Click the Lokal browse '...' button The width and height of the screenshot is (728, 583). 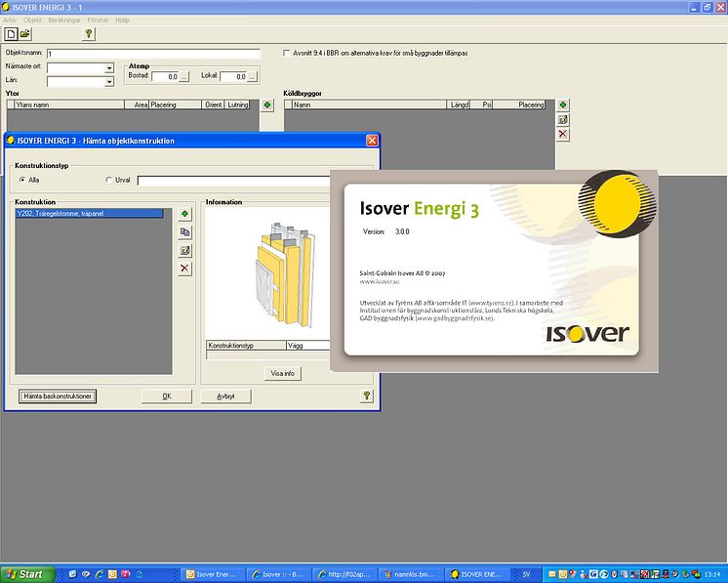tap(252, 76)
